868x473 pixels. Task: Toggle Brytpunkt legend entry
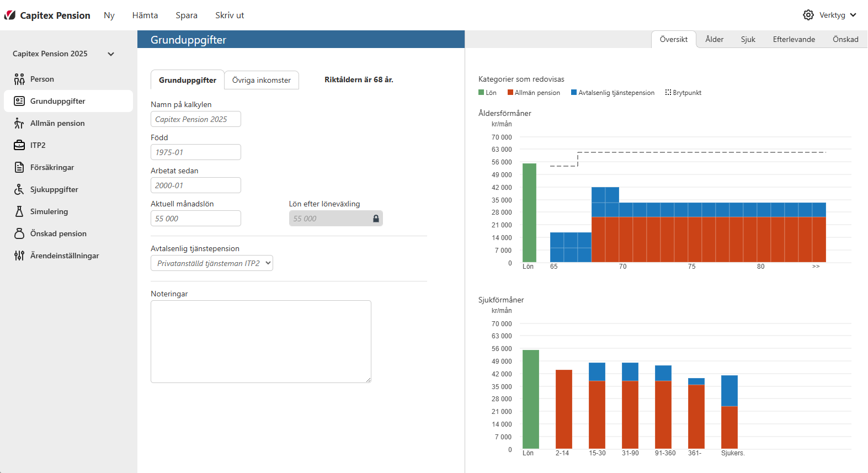tap(683, 93)
